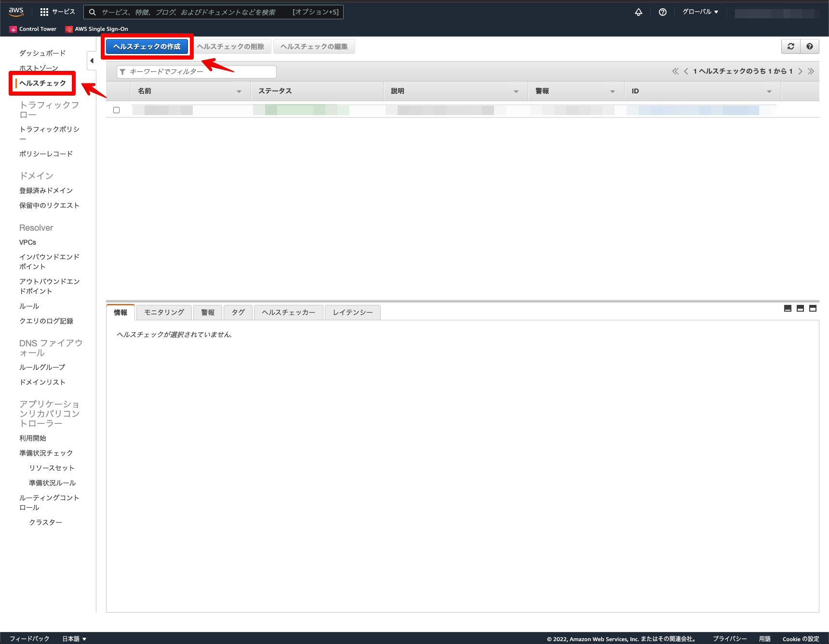This screenshot has height=644, width=829.
Task: Switch to the 警報 tab
Action: tap(208, 313)
